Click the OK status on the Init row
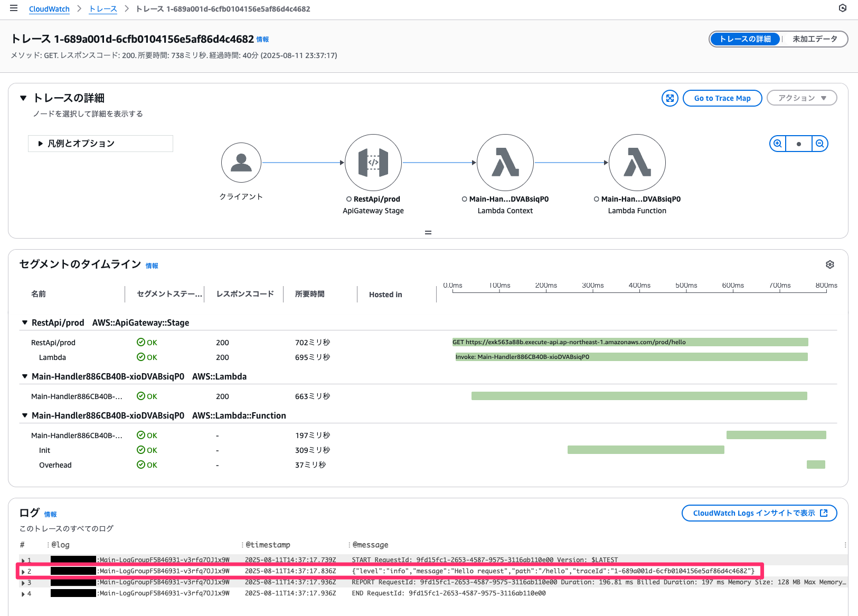Screen dimensions: 858x616 coord(147,450)
